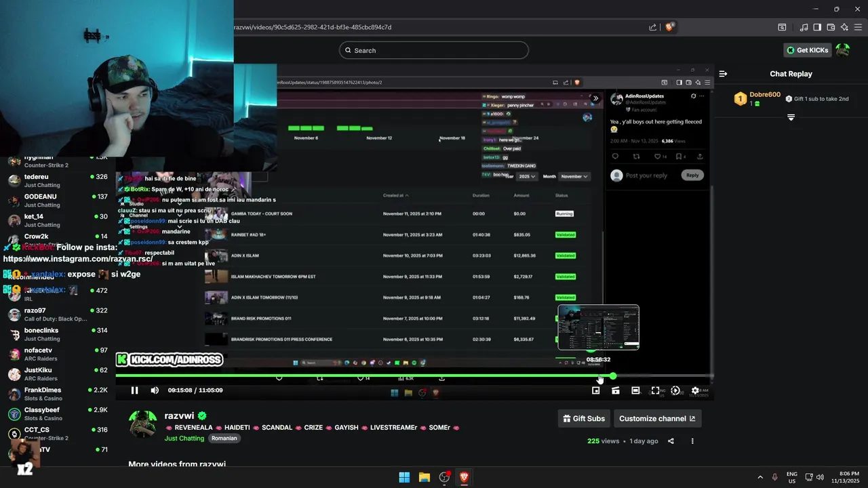Open playback speed control
This screenshot has height=488, width=868.
tap(675, 390)
